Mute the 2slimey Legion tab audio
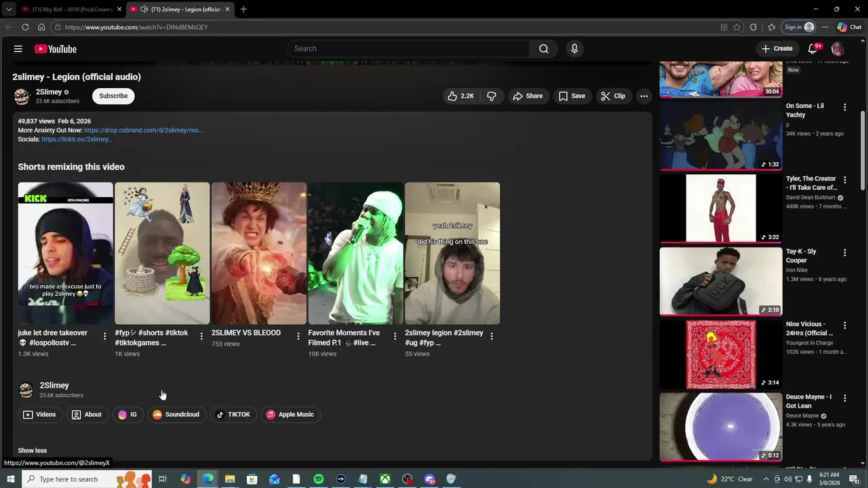This screenshot has height=488, width=868. (x=144, y=9)
